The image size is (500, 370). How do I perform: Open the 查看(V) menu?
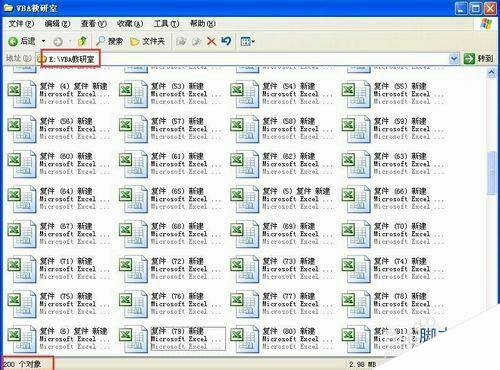point(94,24)
